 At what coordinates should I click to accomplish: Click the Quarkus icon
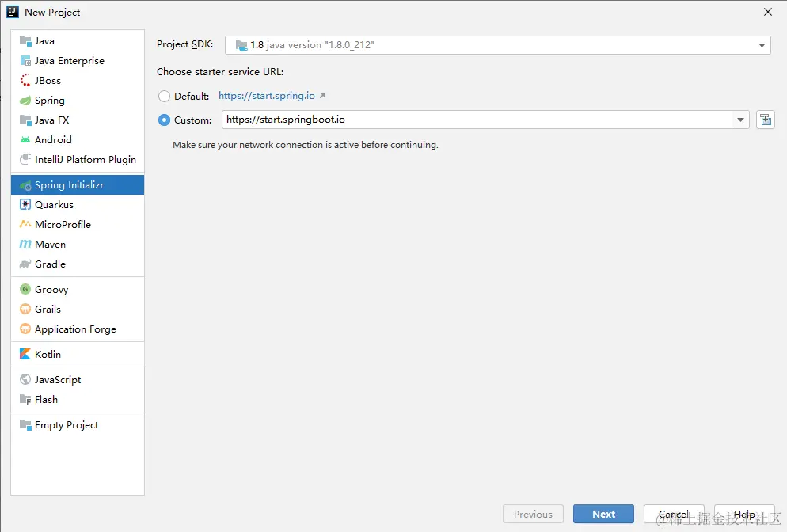tap(25, 205)
